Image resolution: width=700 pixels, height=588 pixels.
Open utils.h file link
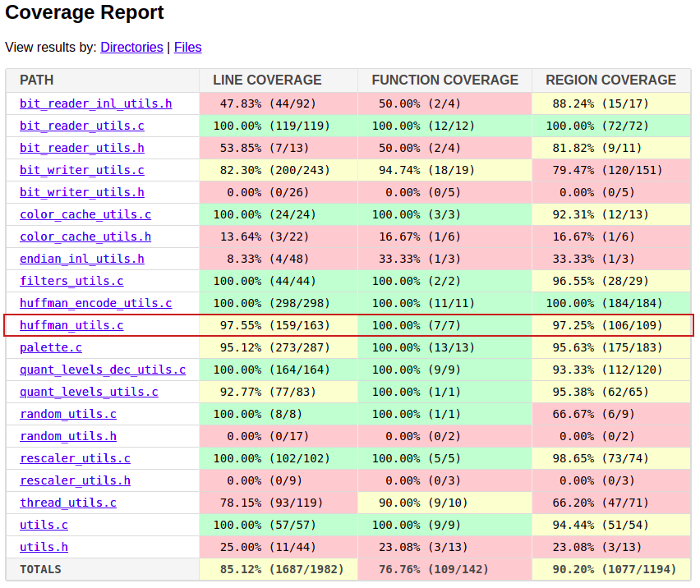click(x=44, y=547)
